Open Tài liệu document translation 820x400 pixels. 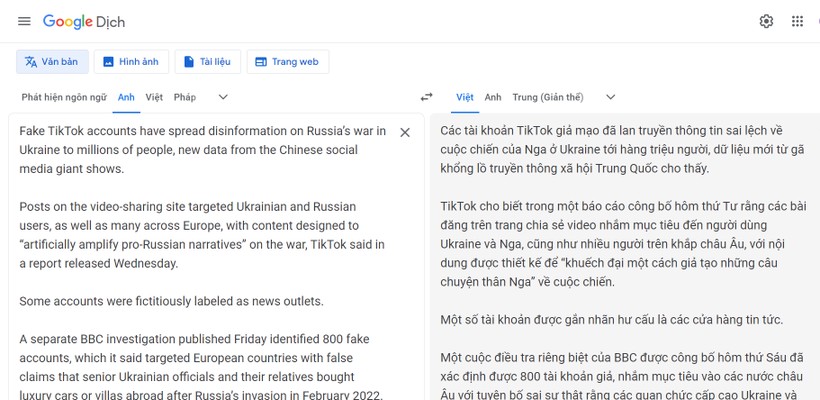[207, 62]
